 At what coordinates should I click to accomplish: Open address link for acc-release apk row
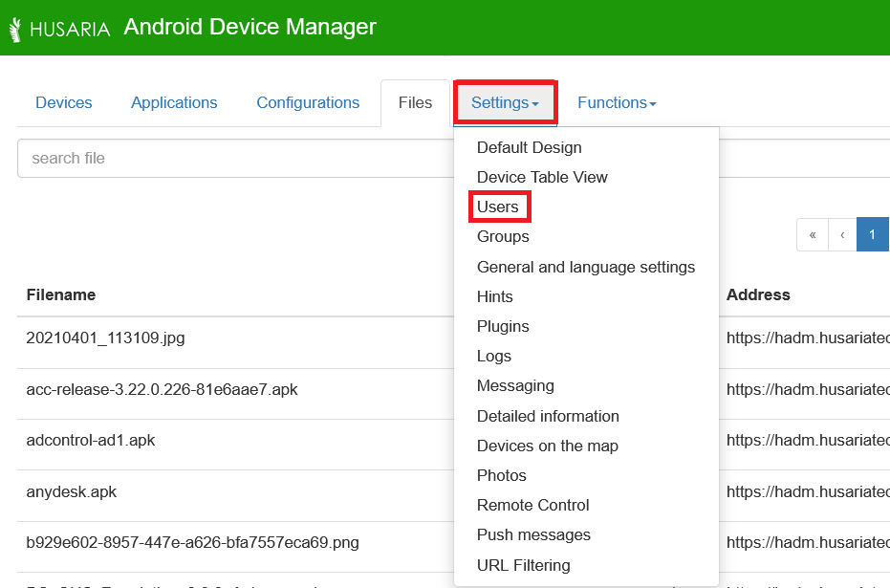click(808, 389)
